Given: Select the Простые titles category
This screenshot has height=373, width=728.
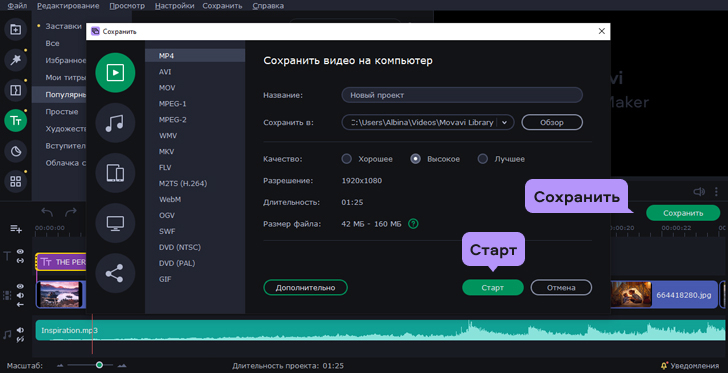Looking at the screenshot, I should (x=62, y=112).
